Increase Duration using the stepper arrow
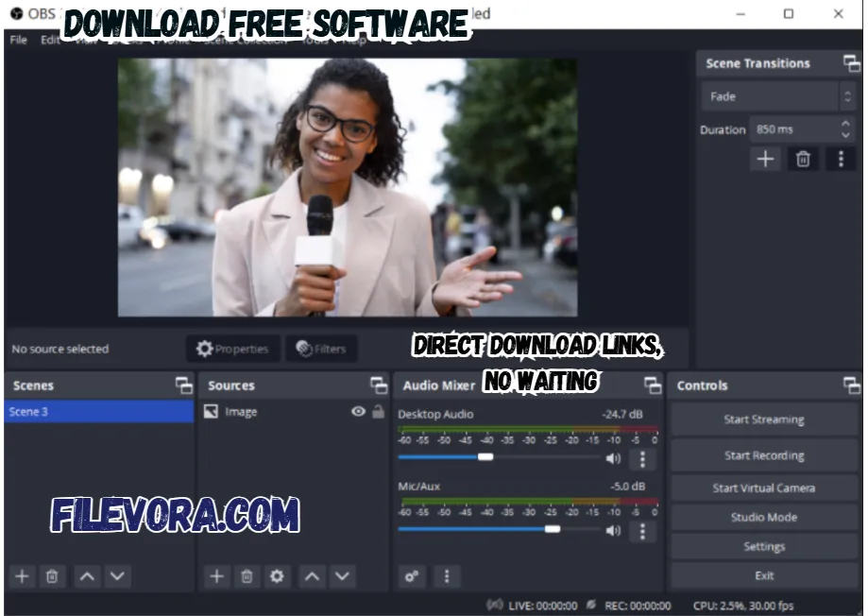Image resolution: width=868 pixels, height=616 pixels. pos(843,124)
